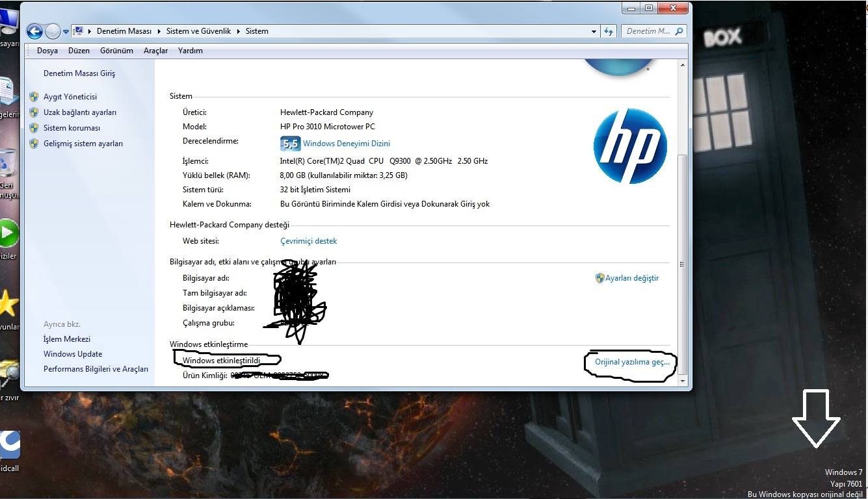
Task: Go to Denetim Masası Giriş
Action: tap(79, 73)
